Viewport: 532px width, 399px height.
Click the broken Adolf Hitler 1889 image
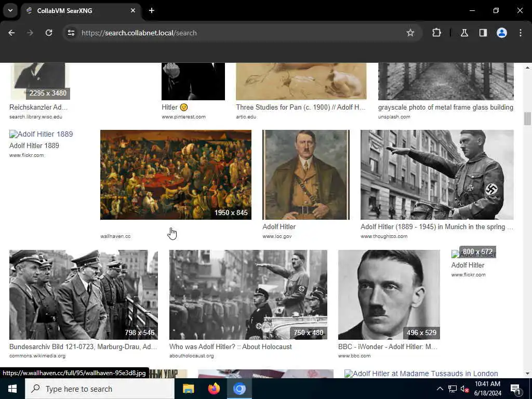coord(41,134)
